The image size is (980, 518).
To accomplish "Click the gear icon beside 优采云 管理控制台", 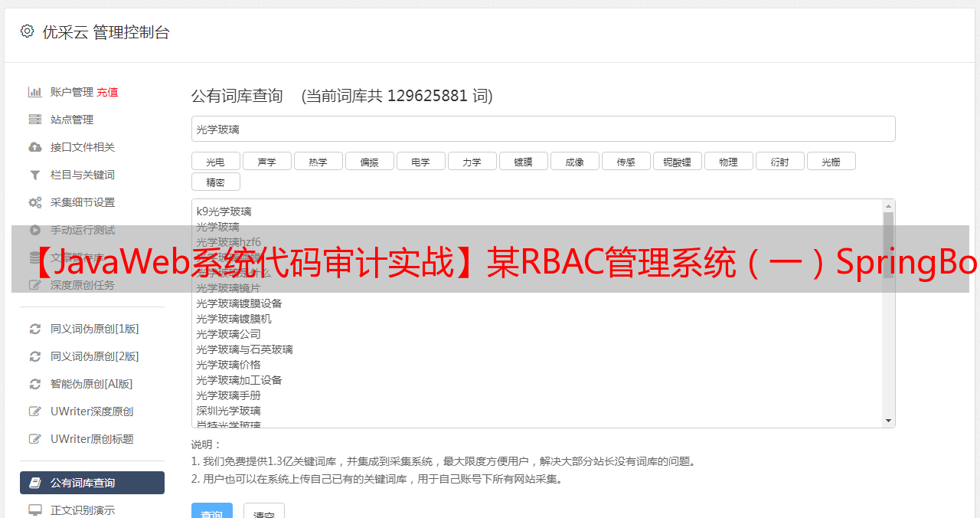I will [x=28, y=31].
